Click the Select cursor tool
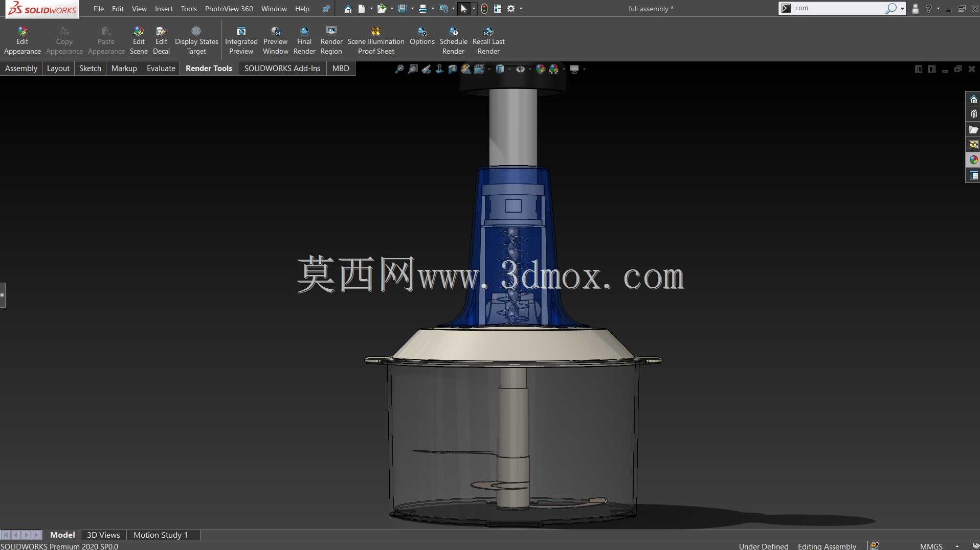Screen dimensions: 980x550 tap(464, 9)
